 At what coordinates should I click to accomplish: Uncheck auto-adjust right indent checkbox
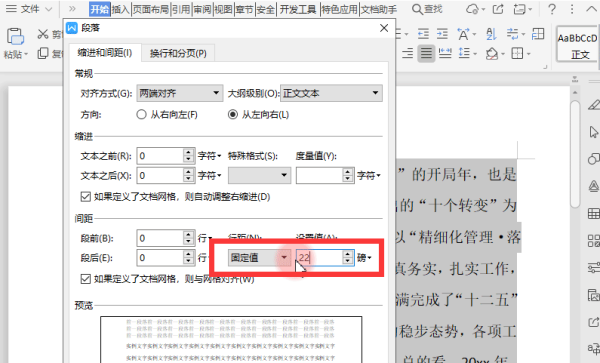(x=85, y=197)
